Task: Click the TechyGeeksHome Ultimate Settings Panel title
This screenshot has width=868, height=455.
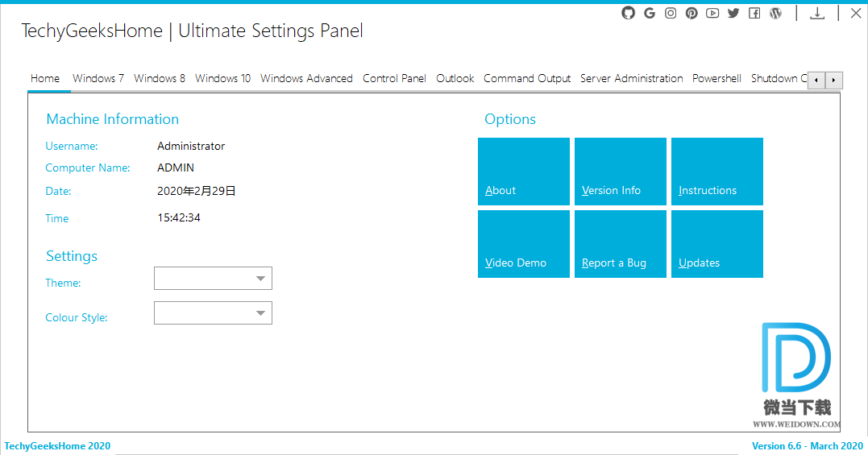Action: point(192,31)
